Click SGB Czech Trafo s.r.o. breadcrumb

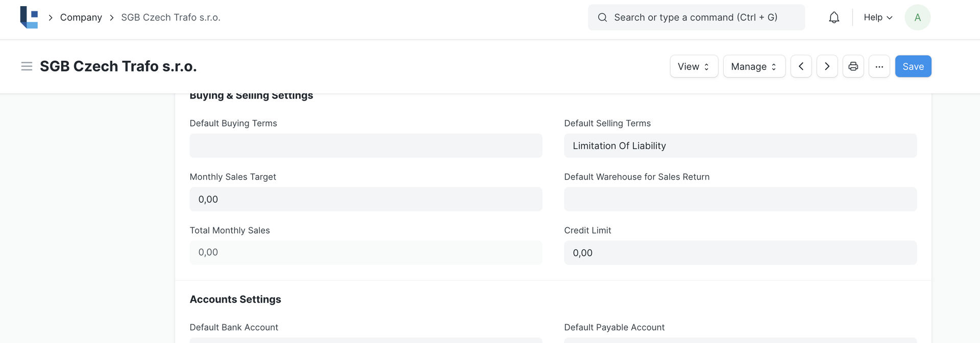click(170, 17)
